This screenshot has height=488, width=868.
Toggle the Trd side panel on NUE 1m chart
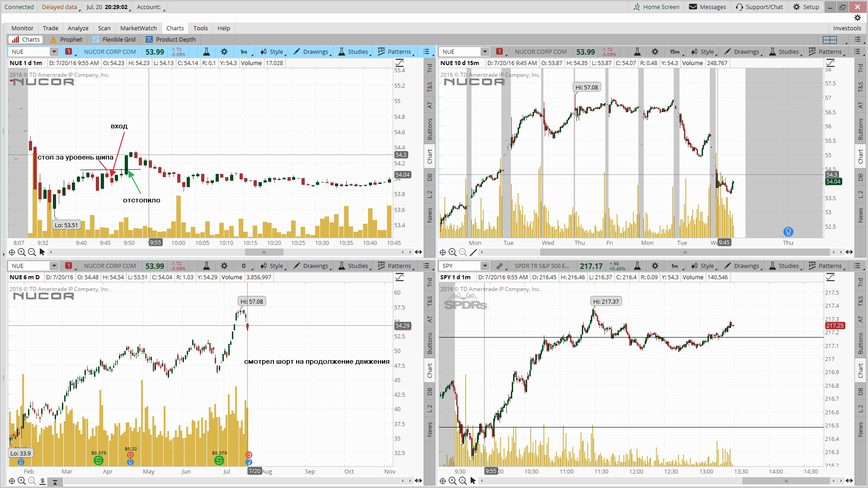coord(429,68)
